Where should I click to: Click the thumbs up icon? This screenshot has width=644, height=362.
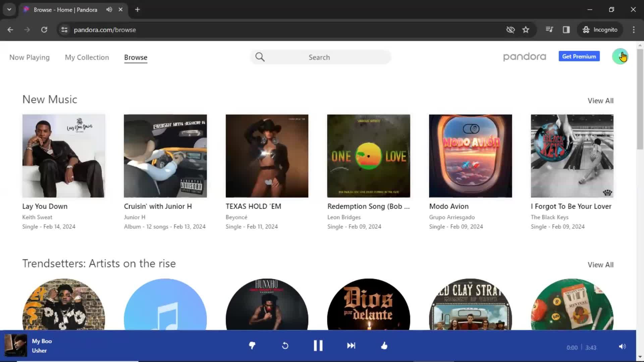tap(384, 346)
